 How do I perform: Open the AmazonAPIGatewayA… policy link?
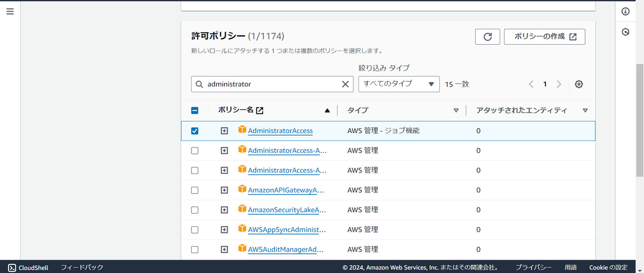coord(286,190)
